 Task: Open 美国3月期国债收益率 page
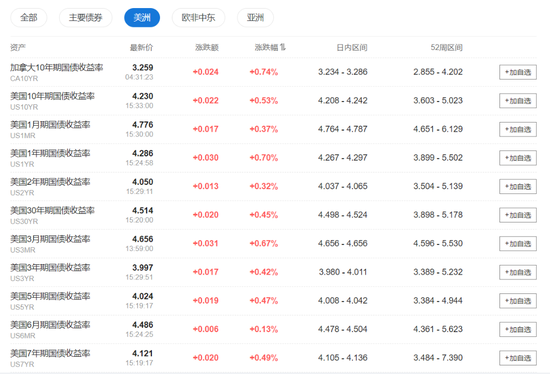(50, 239)
